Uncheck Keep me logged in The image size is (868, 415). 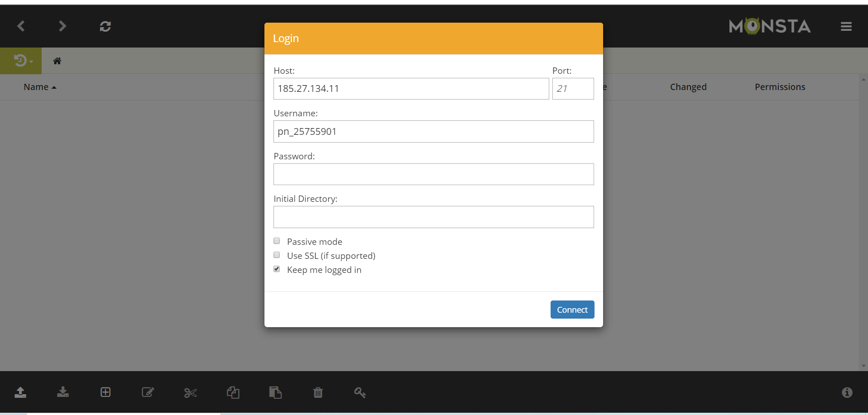[x=277, y=269]
